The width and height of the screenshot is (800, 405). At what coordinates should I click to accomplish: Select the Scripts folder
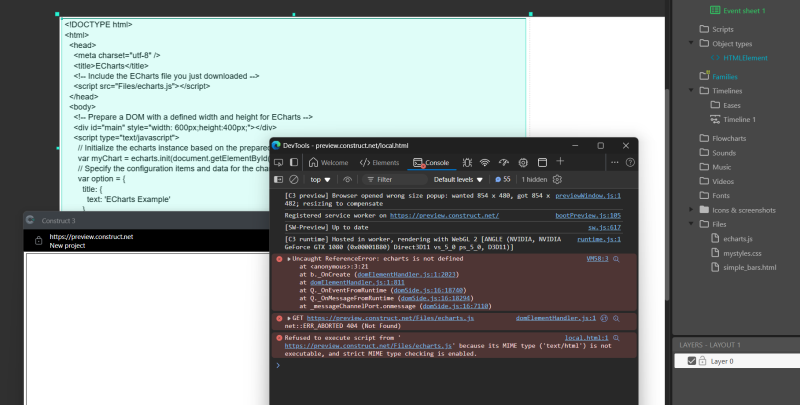point(716,29)
